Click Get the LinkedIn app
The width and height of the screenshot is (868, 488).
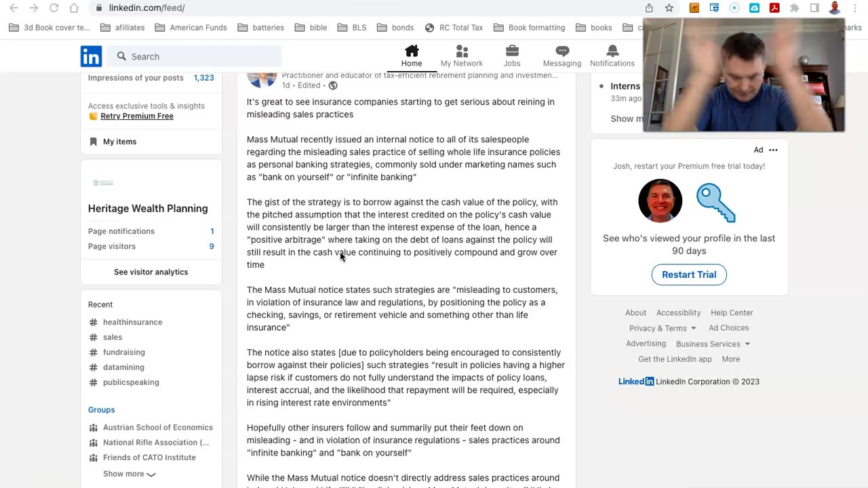pyautogui.click(x=675, y=359)
